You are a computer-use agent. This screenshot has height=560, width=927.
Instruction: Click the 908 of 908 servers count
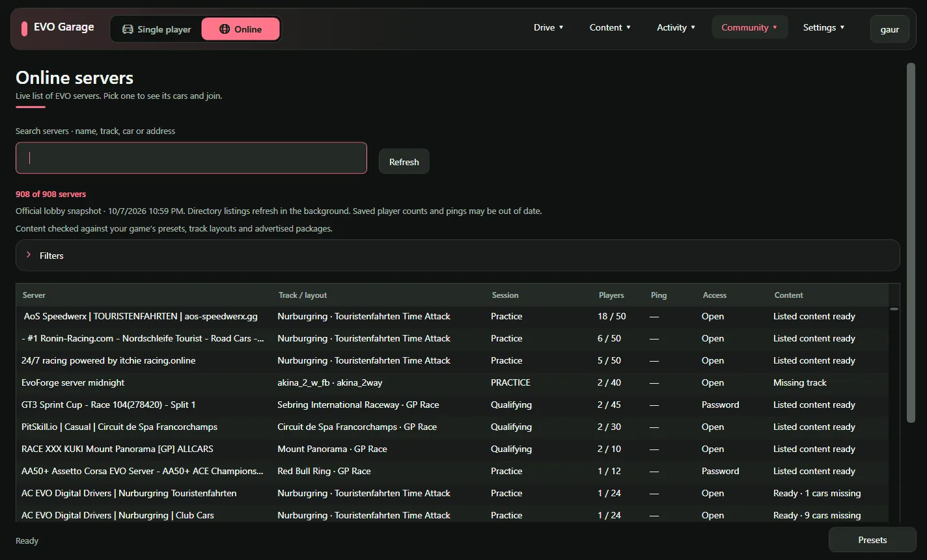(x=51, y=194)
